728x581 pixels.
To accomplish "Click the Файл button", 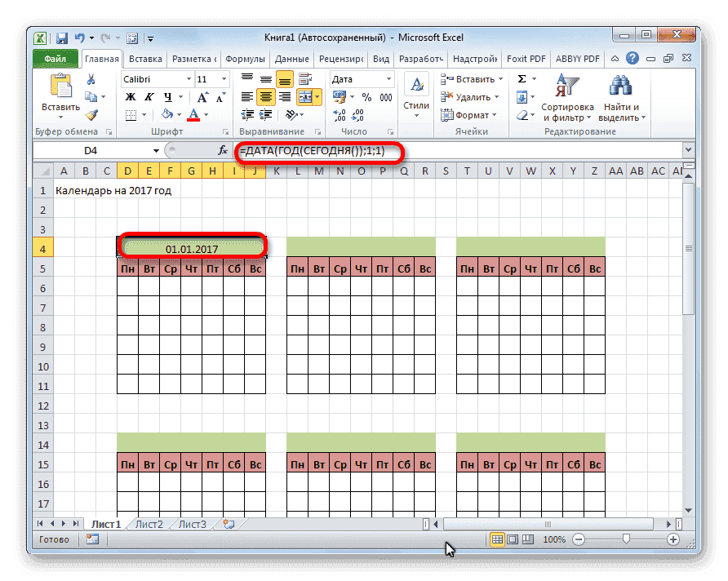I will pyautogui.click(x=55, y=59).
